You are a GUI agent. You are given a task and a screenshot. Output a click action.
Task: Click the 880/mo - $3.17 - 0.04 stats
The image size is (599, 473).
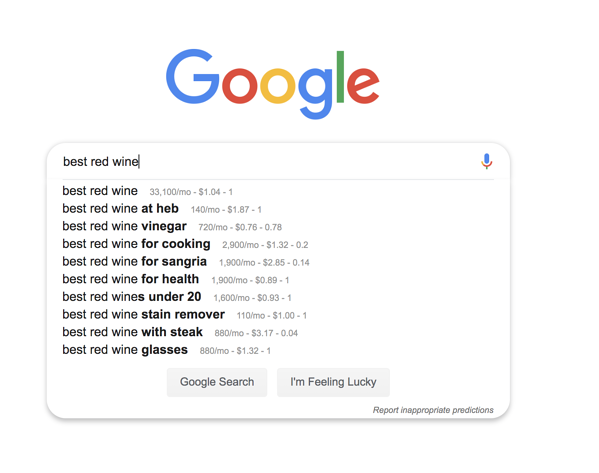[256, 333]
